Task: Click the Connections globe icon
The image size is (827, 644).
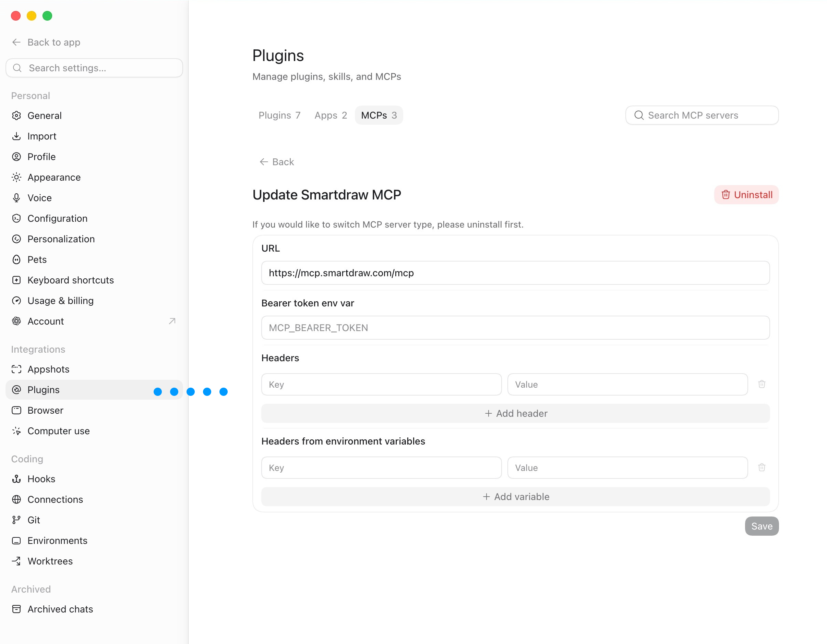Action: (16, 499)
